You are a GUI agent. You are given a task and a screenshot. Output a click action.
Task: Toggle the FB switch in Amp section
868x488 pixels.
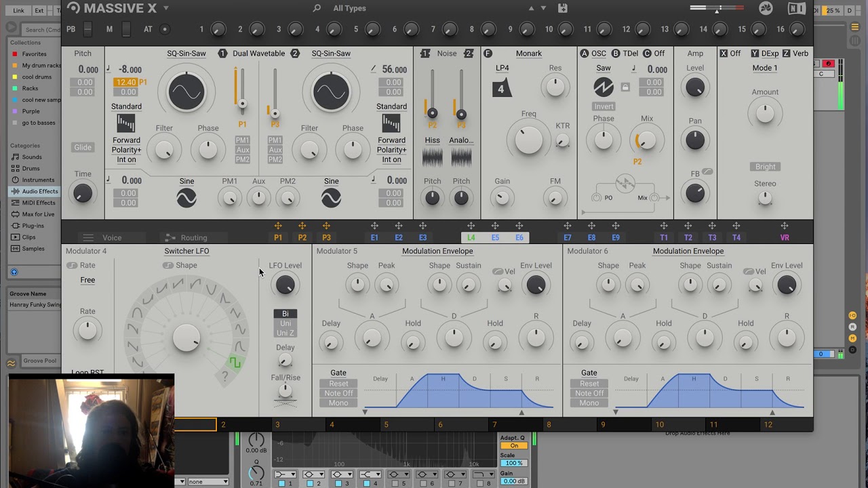pos(707,172)
